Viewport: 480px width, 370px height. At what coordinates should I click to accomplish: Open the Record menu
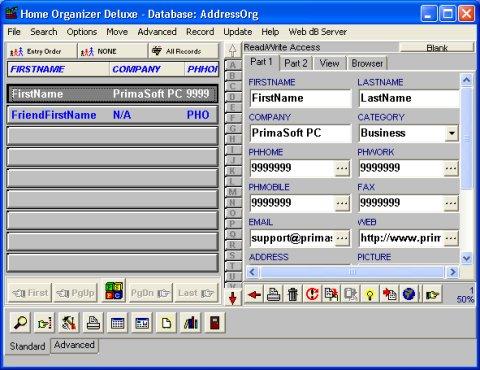point(200,32)
